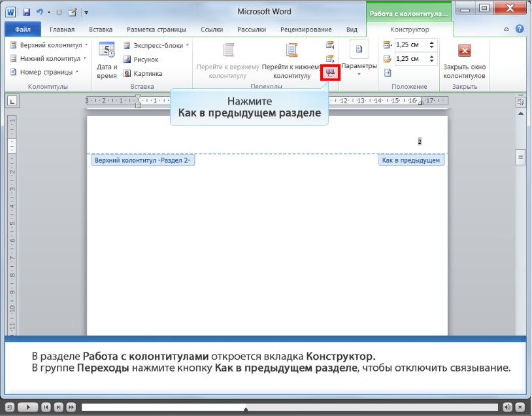Toggle Как в предыдущем разделе link button
The width and height of the screenshot is (532, 416).
330,73
